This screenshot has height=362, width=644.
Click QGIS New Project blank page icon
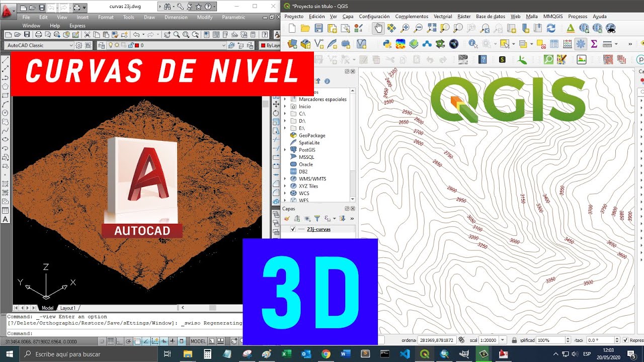tap(292, 28)
